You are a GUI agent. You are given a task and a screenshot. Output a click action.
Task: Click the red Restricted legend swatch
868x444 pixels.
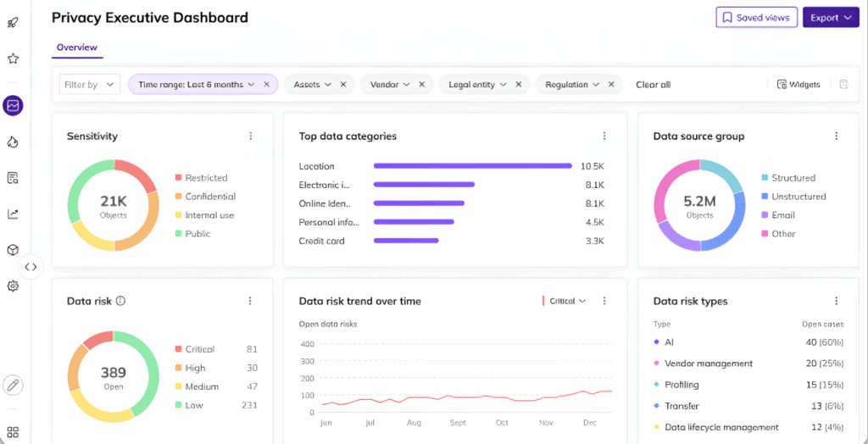(179, 178)
